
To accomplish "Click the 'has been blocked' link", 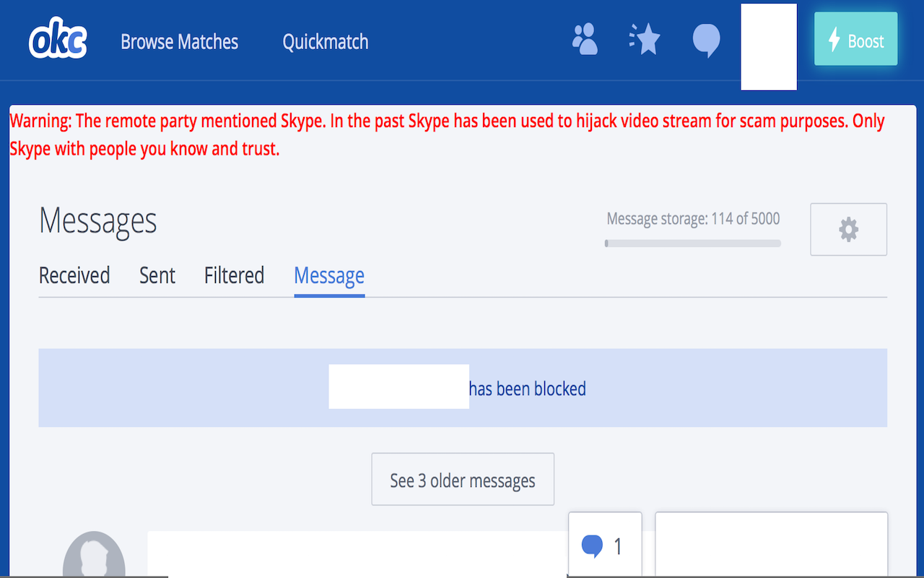I will pyautogui.click(x=528, y=388).
